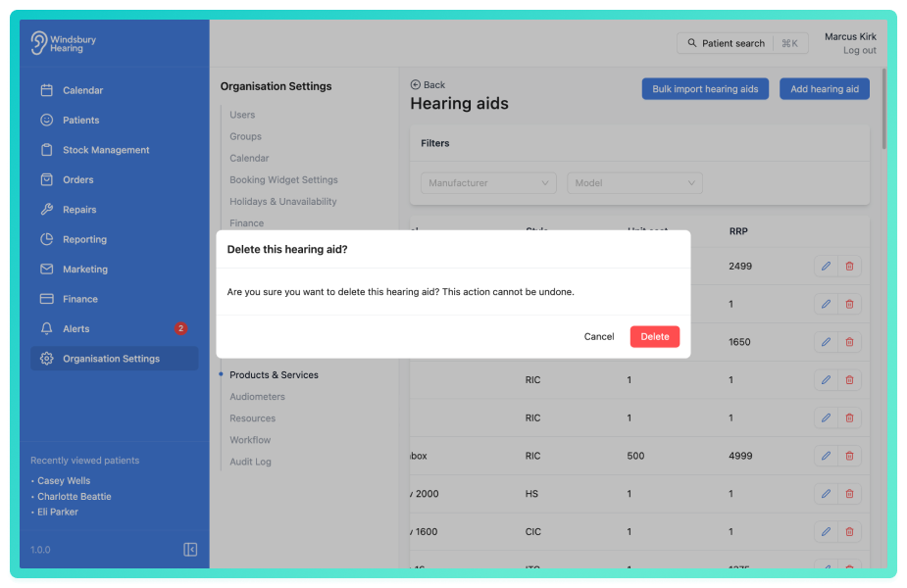The width and height of the screenshot is (907, 588).
Task: Go back using the Back link
Action: point(428,85)
